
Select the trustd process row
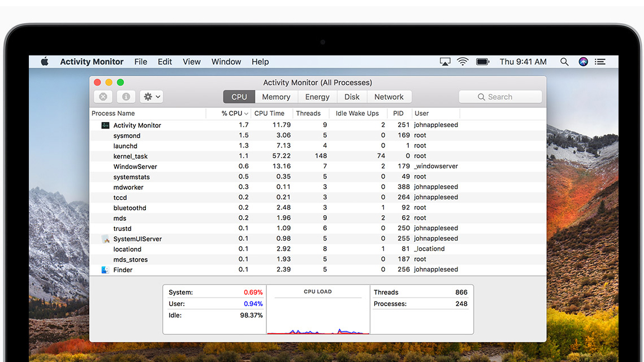[x=318, y=228]
